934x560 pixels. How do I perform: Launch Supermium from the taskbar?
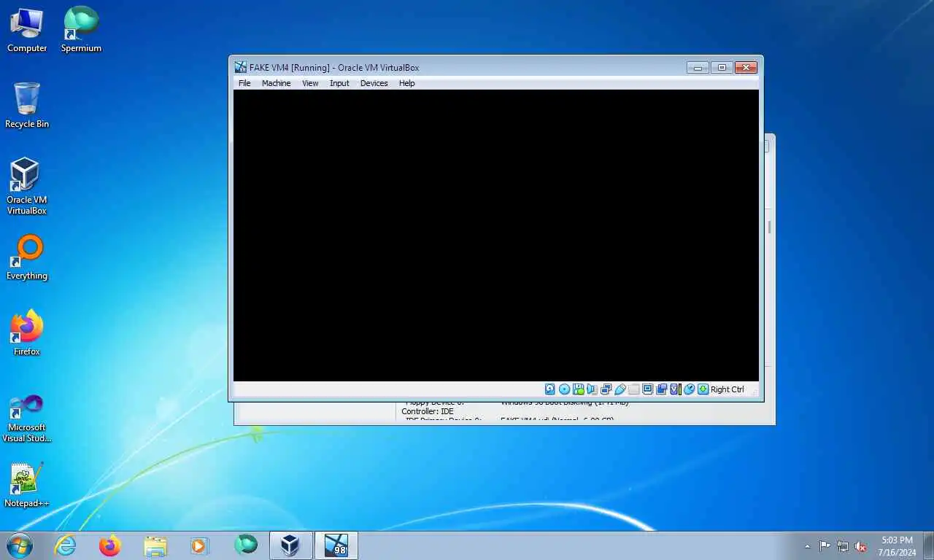point(246,545)
